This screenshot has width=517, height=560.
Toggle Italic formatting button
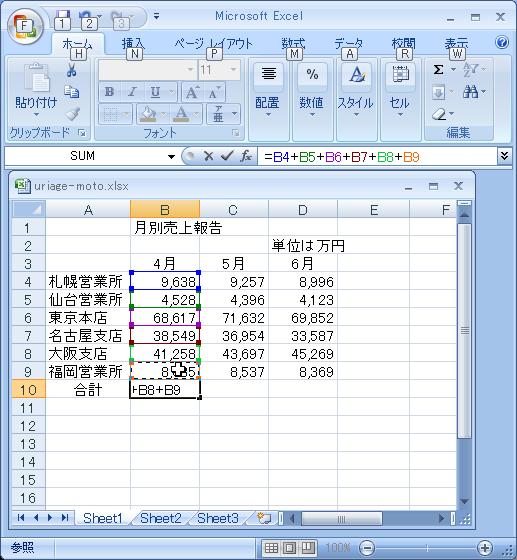[132, 92]
